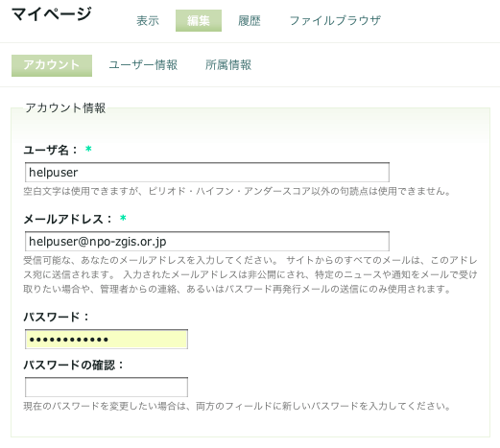Focus the yellow パスワード field
The width and height of the screenshot is (500, 448).
[107, 339]
